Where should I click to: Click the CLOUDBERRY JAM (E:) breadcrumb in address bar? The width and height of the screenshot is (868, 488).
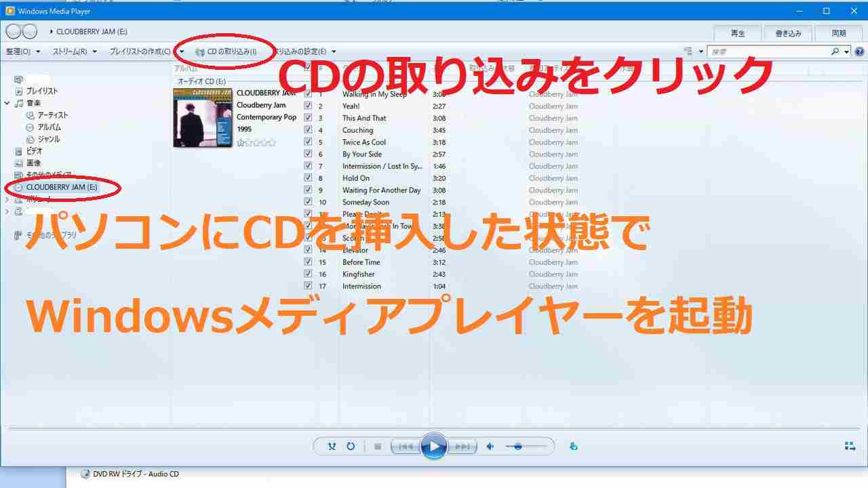click(x=92, y=32)
